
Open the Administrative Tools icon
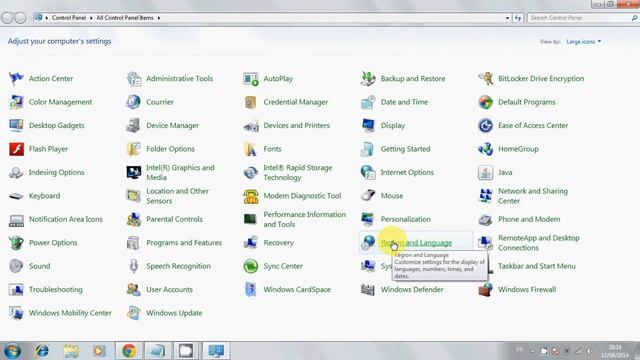pyautogui.click(x=134, y=78)
